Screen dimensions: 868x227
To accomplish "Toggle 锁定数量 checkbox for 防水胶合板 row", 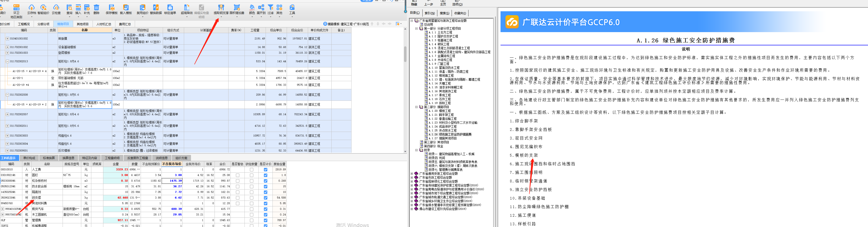I will [x=251, y=186].
